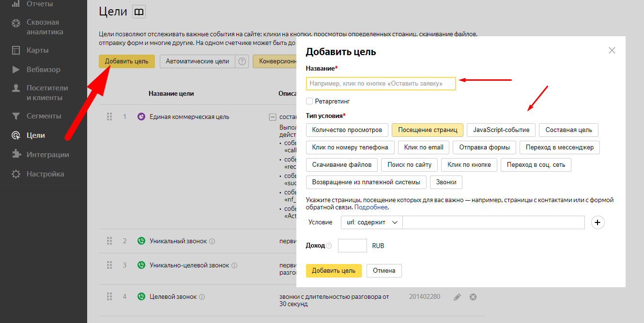Viewport: 644px width, 323px height.
Task: Select the Переход в мессенджер condition type
Action: coord(560,147)
